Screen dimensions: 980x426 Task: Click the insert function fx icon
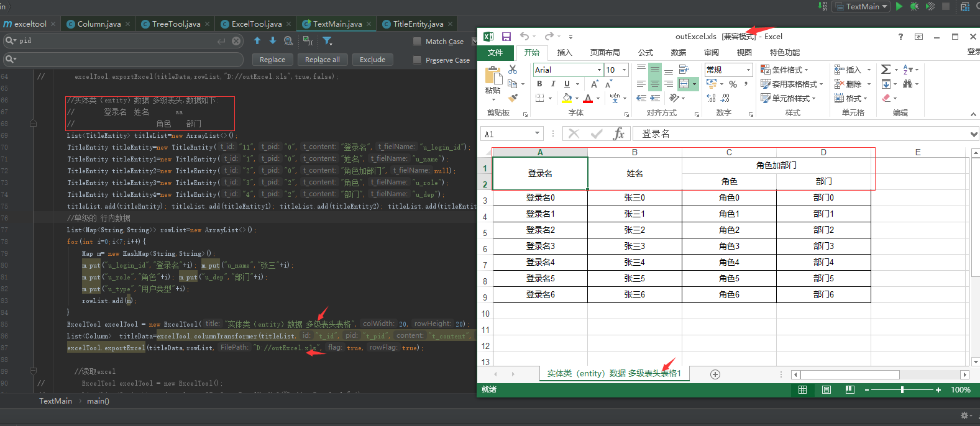[619, 134]
